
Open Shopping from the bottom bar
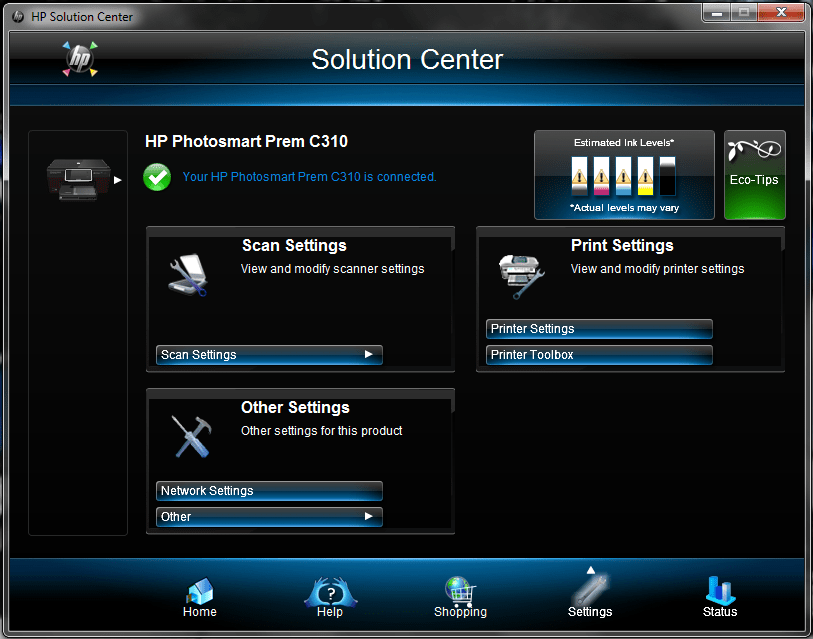460,594
